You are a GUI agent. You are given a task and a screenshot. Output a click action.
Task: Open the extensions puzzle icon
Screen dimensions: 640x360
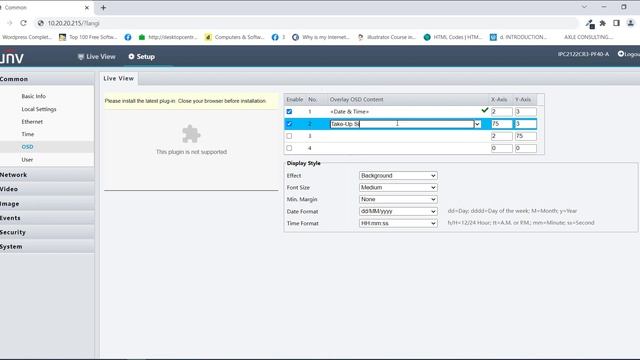(x=602, y=23)
